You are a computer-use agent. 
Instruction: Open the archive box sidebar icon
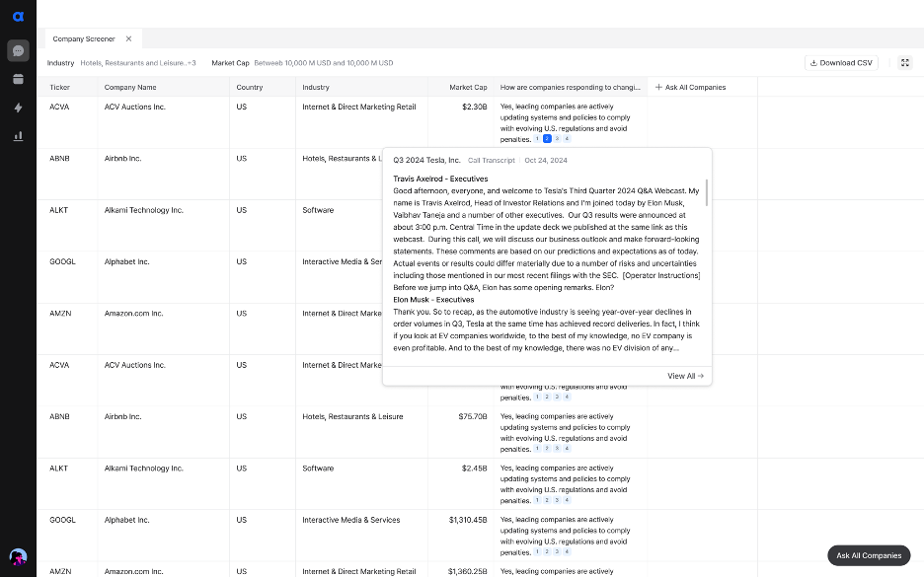(x=19, y=79)
